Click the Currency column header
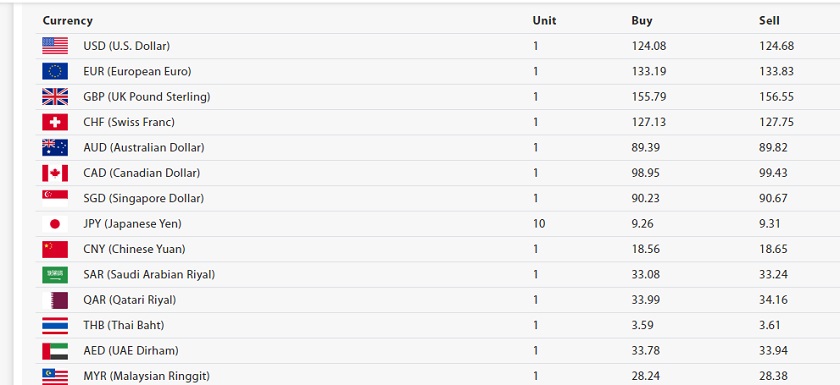This screenshot has height=385, width=840. click(68, 21)
